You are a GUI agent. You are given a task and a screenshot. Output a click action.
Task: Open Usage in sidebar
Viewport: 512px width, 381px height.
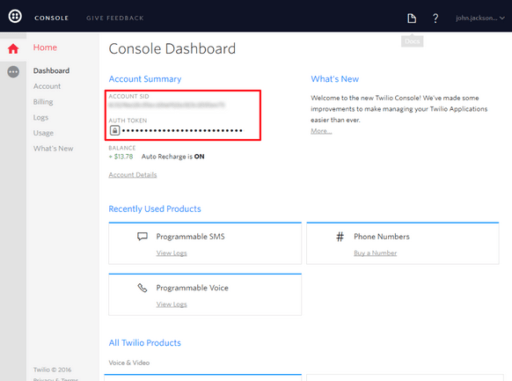point(43,133)
